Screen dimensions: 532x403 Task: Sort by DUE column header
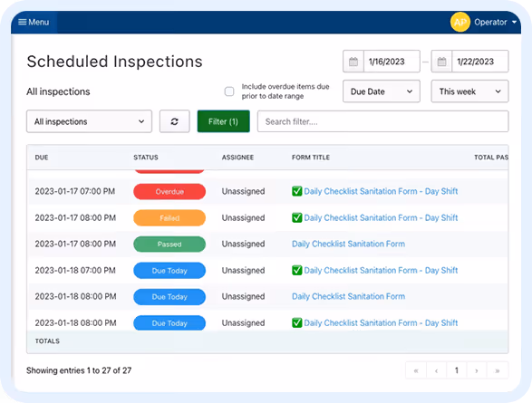pyautogui.click(x=42, y=158)
